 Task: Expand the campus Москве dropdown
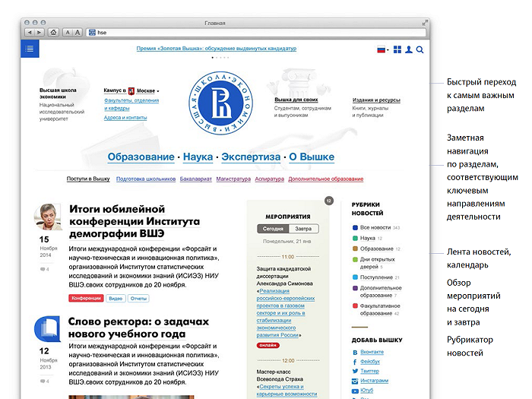click(147, 91)
